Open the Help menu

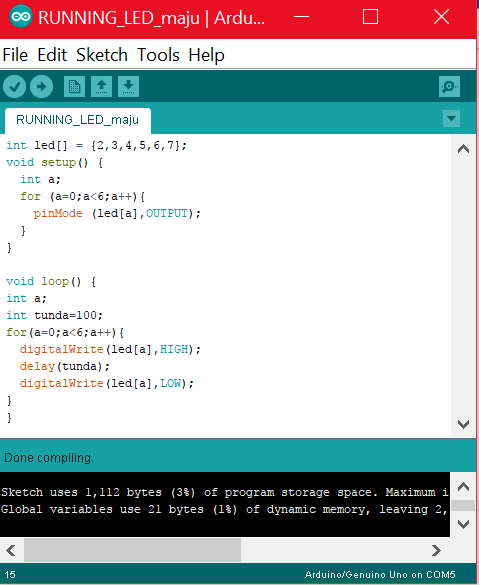coord(206,56)
